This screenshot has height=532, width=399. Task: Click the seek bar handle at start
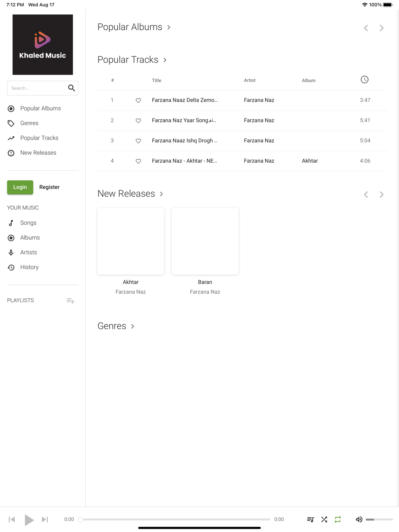click(81, 519)
